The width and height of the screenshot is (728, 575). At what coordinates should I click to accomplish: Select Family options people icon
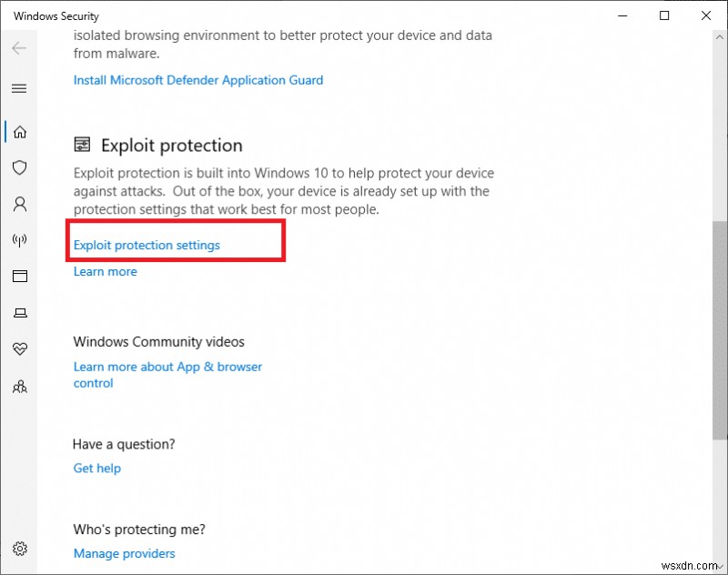tap(19, 386)
